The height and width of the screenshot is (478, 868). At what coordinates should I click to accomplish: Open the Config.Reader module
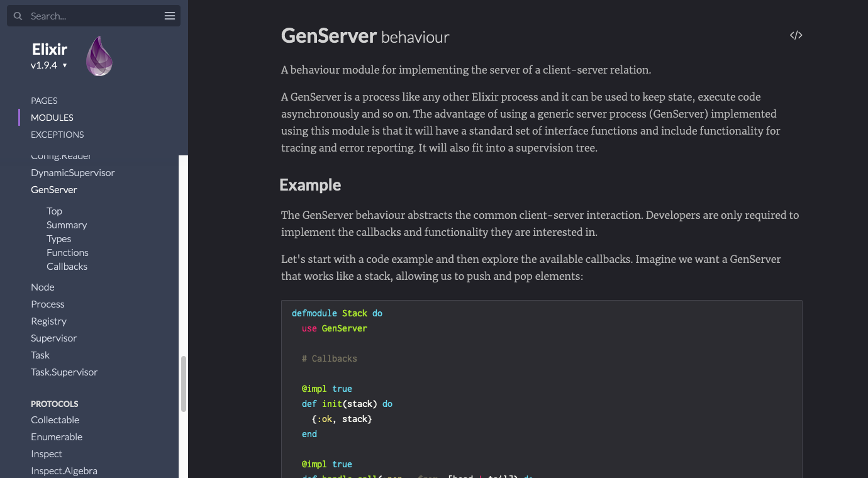pyautogui.click(x=61, y=156)
